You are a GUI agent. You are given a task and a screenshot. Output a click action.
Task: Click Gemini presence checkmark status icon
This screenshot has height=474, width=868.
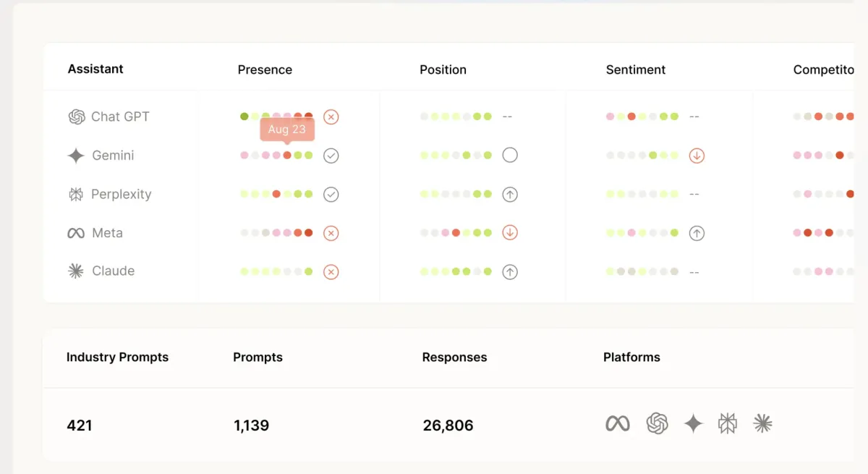(x=331, y=156)
